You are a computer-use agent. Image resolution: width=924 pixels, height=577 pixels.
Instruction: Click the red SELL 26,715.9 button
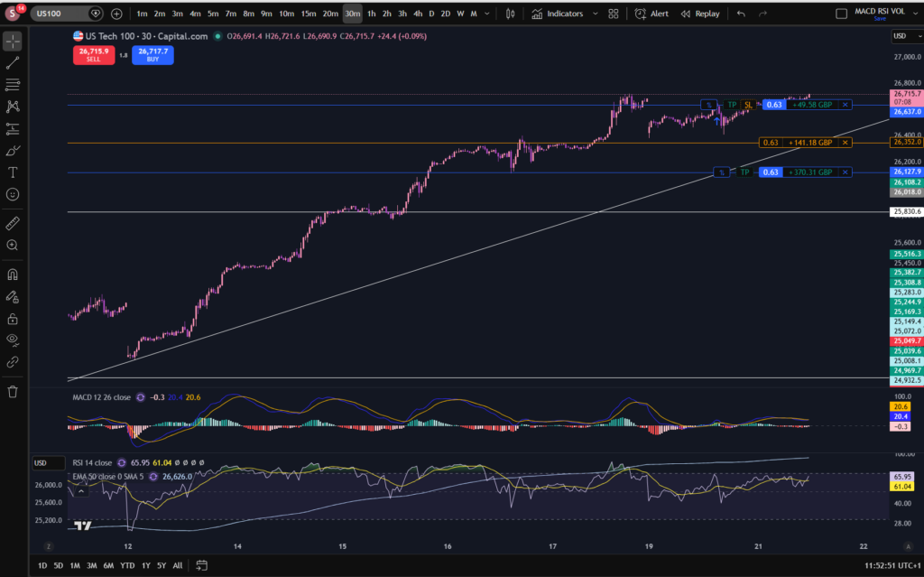[94, 55]
